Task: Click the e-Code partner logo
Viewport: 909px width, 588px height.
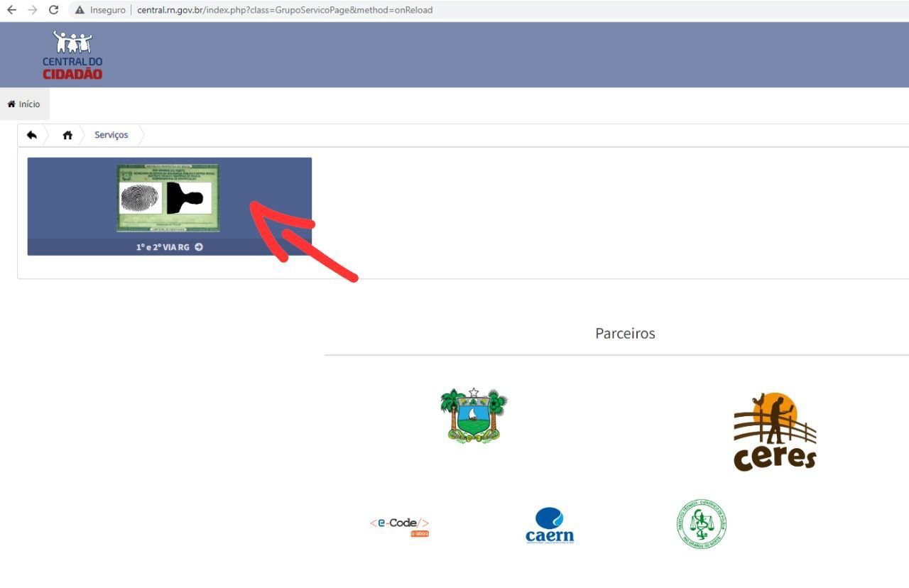Action: (x=400, y=526)
